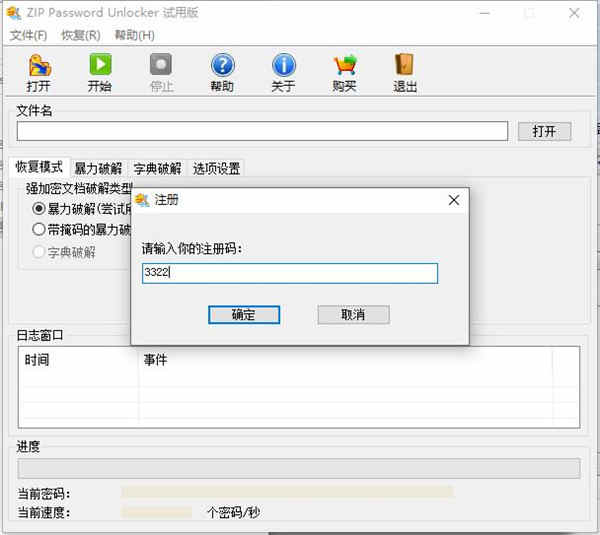Switch to the 恢复模式 tab
The height and width of the screenshot is (535, 600).
[39, 167]
